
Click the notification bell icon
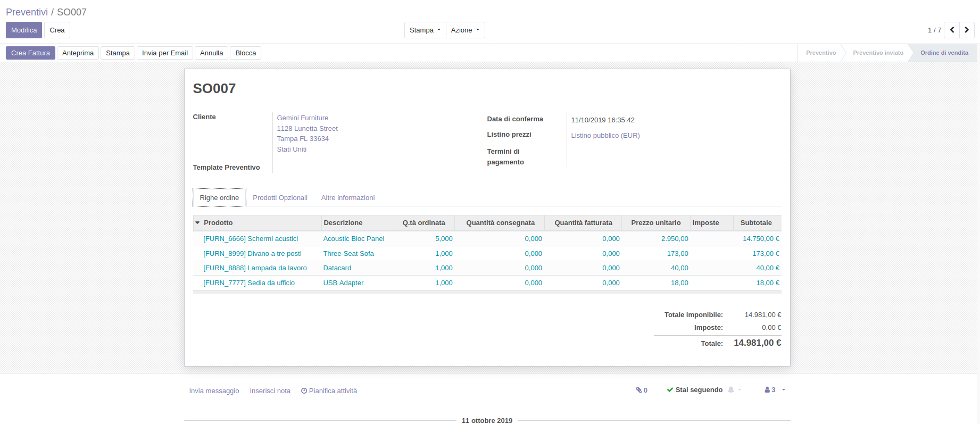(731, 390)
